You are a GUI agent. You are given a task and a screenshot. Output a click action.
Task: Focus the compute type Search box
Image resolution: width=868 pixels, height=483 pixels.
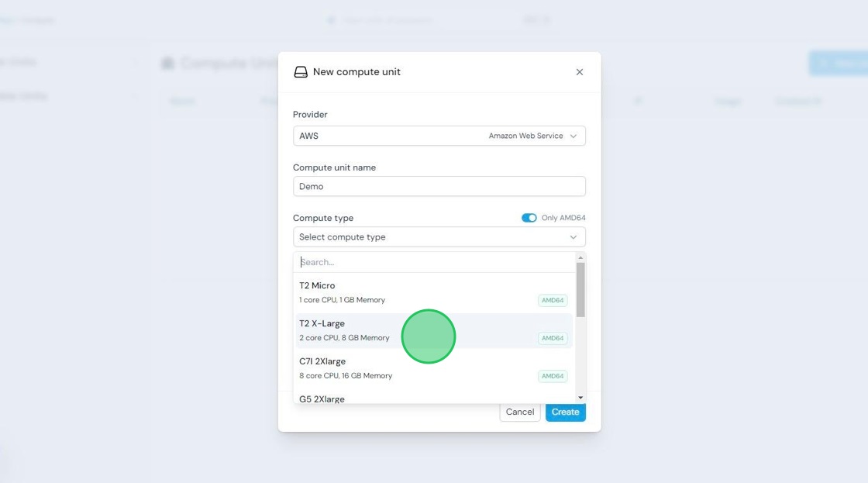point(435,262)
